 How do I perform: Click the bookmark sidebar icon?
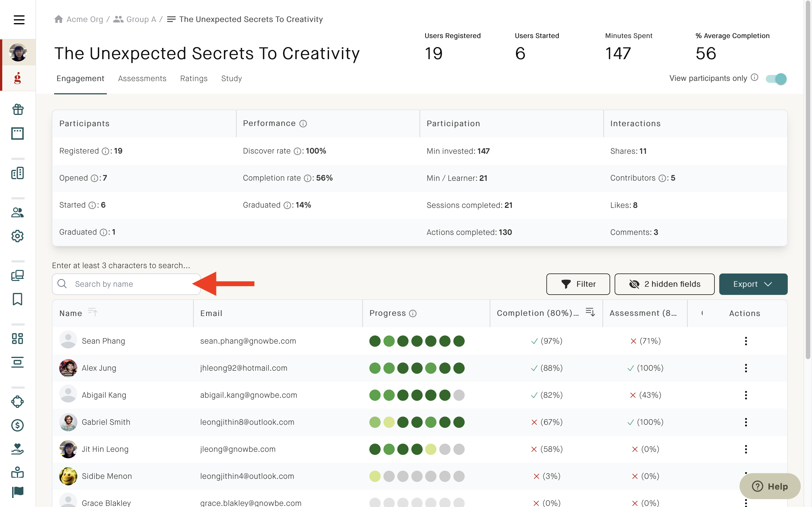(17, 299)
